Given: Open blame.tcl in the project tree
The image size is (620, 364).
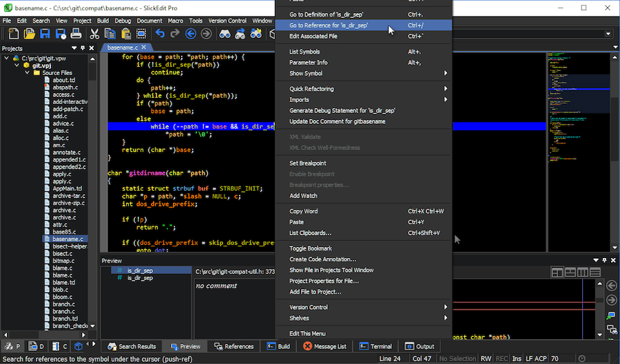Looking at the screenshot, I should pyautogui.click(x=63, y=282).
